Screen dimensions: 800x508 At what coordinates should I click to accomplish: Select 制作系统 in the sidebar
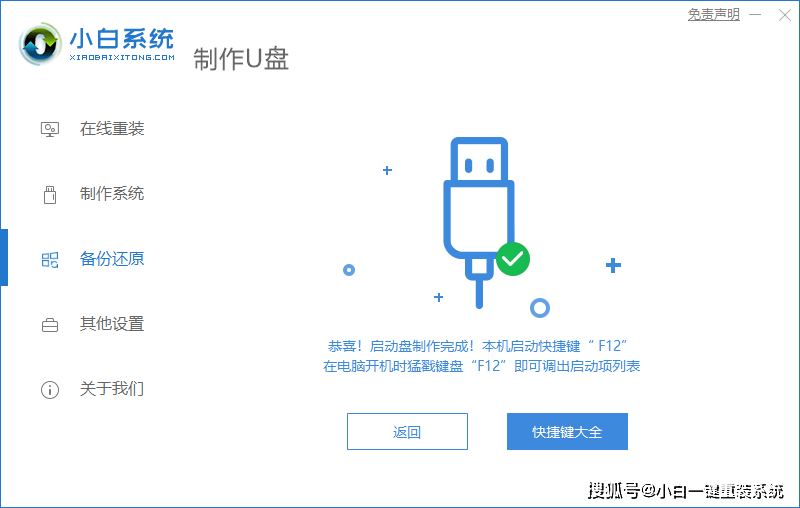click(x=112, y=194)
